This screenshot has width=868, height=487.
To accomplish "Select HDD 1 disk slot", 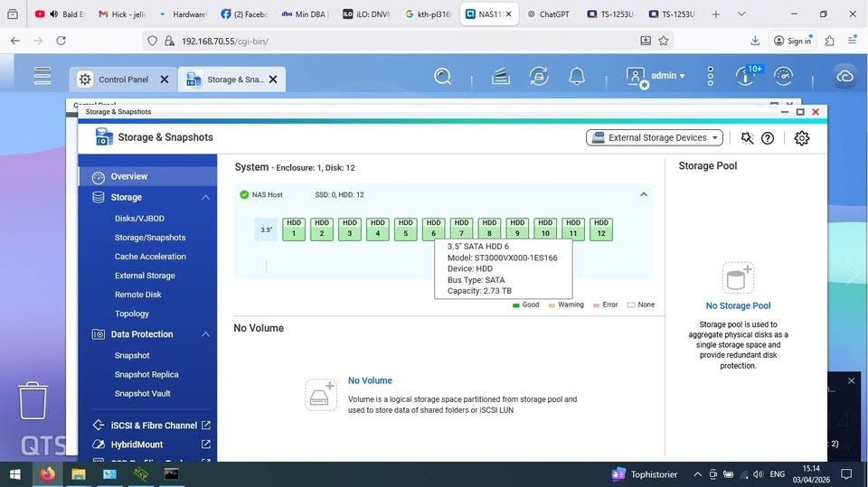I will point(294,229).
